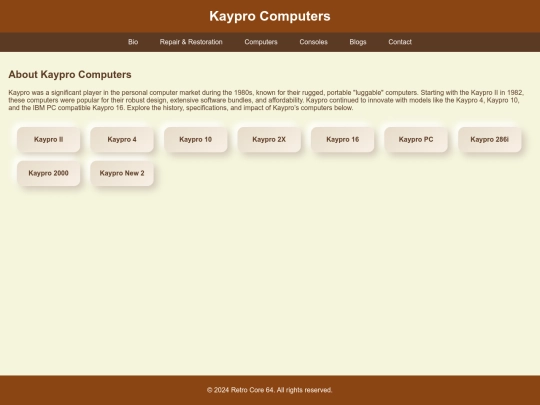Click the Kaypro Computers page title
The width and height of the screenshot is (540, 405).
(x=270, y=16)
